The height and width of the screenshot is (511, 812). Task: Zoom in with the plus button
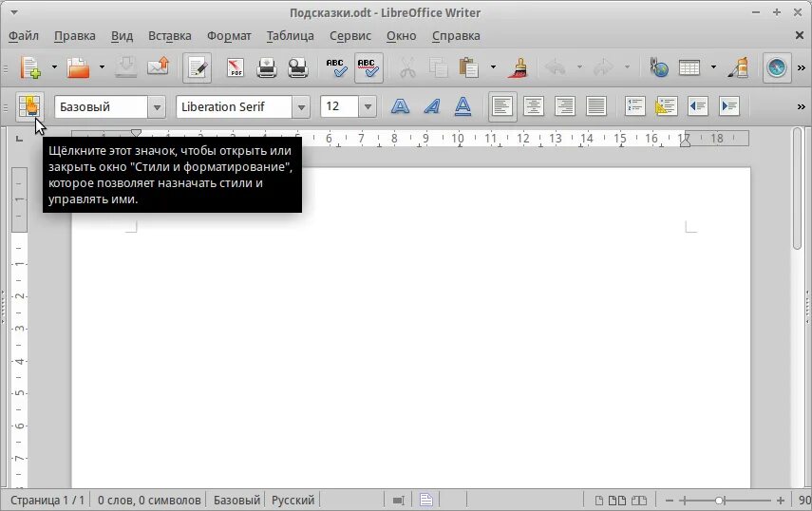click(781, 501)
